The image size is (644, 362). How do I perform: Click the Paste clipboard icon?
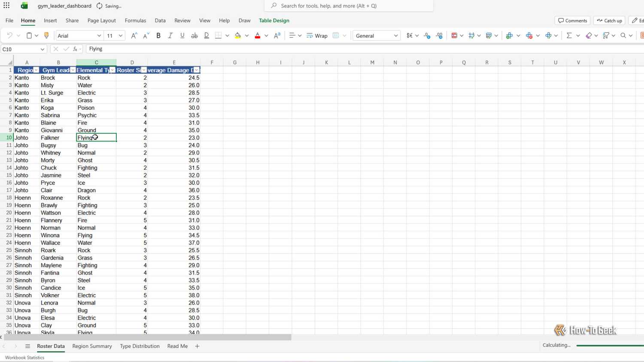[x=29, y=36]
